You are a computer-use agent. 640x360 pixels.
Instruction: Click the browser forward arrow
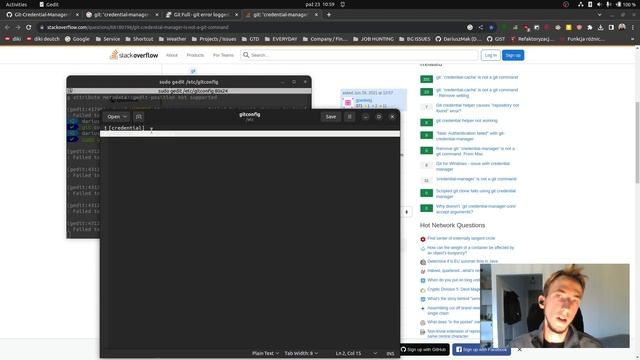(18, 27)
